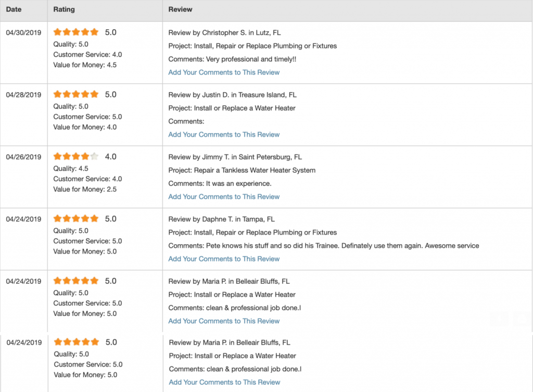Click the five-star rating for Daphne T.'s review
Image resolution: width=533 pixels, height=392 pixels.
click(x=75, y=219)
